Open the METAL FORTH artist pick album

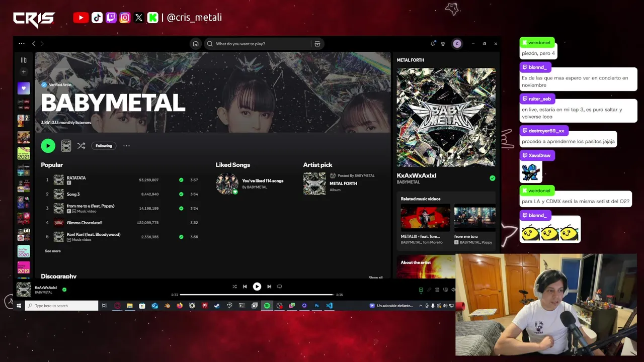tap(344, 184)
